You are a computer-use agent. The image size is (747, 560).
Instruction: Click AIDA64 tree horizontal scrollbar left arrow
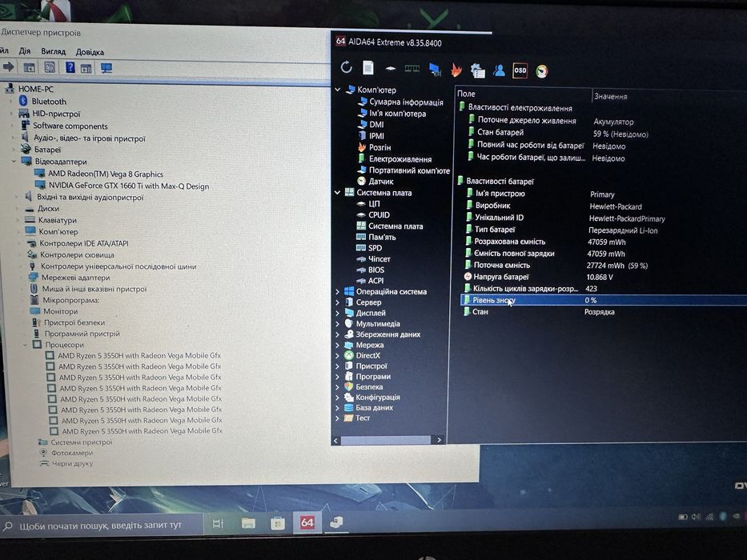point(335,441)
